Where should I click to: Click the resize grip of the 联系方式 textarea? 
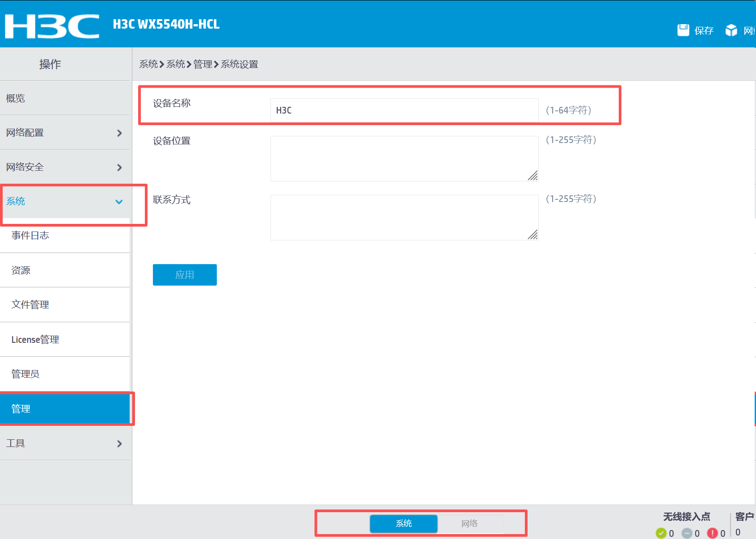[x=532, y=234]
